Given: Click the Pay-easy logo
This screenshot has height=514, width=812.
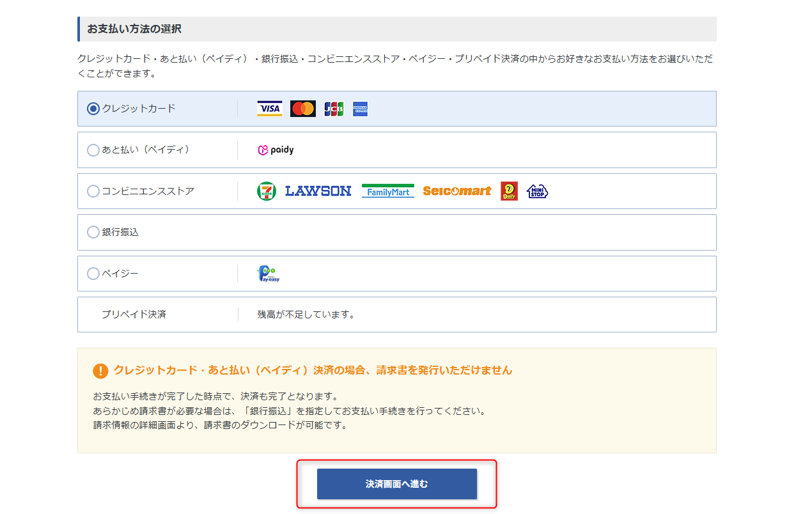Looking at the screenshot, I should [x=268, y=273].
